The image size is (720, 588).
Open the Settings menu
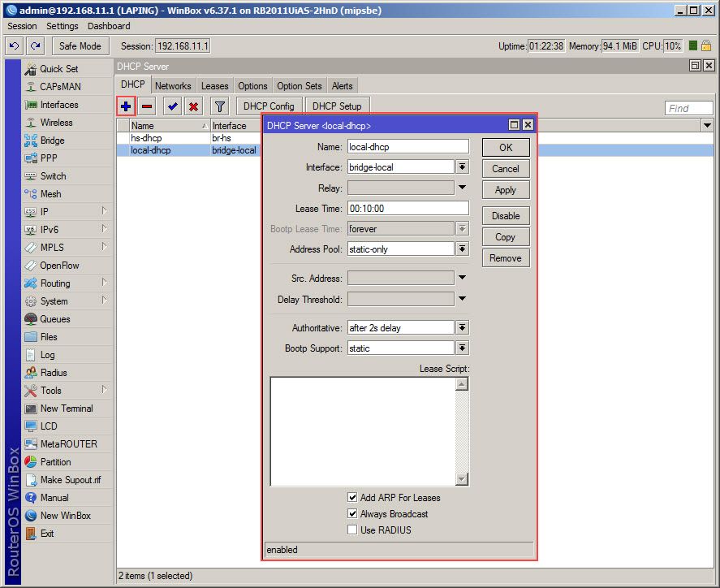[x=63, y=26]
